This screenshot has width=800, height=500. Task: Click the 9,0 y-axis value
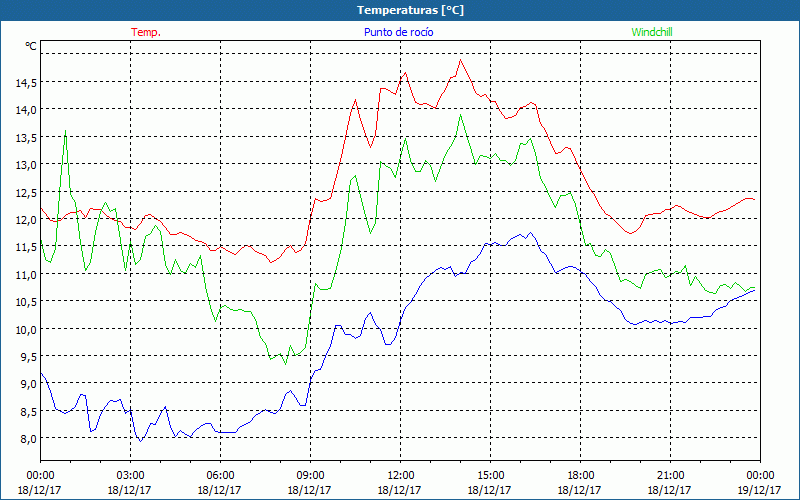(x=28, y=384)
